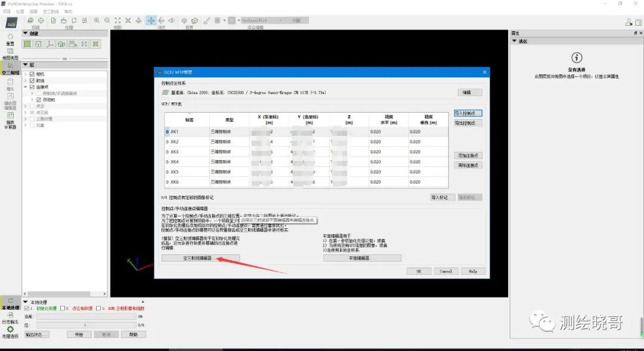Open the Unclassified point group dropdown
Image resolution: width=644 pixels, height=351 pixels.
coord(262,20)
